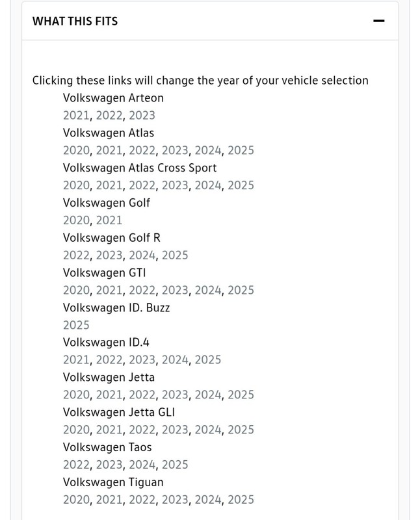The width and height of the screenshot is (420, 520).
Task: Select 2021 under Volkswagen Golf
Action: click(x=109, y=220)
